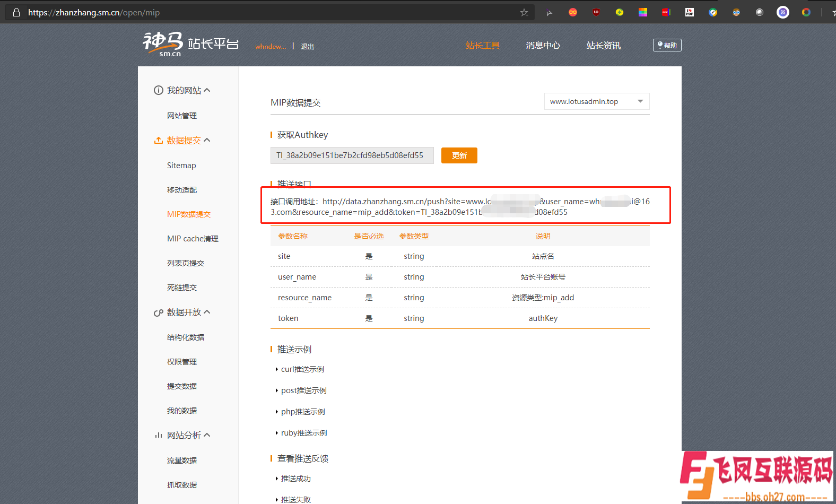This screenshot has height=504, width=836.
Task: Open 流量数据 in the sidebar
Action: (182, 460)
